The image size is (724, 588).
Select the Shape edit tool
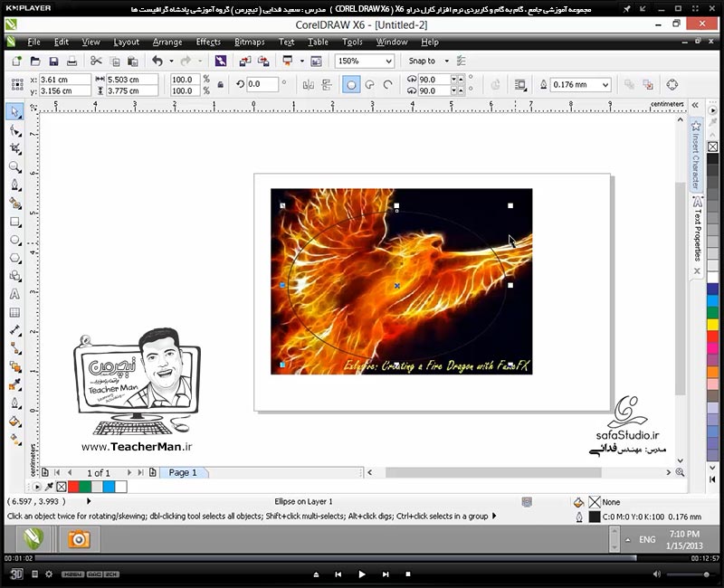[x=14, y=130]
